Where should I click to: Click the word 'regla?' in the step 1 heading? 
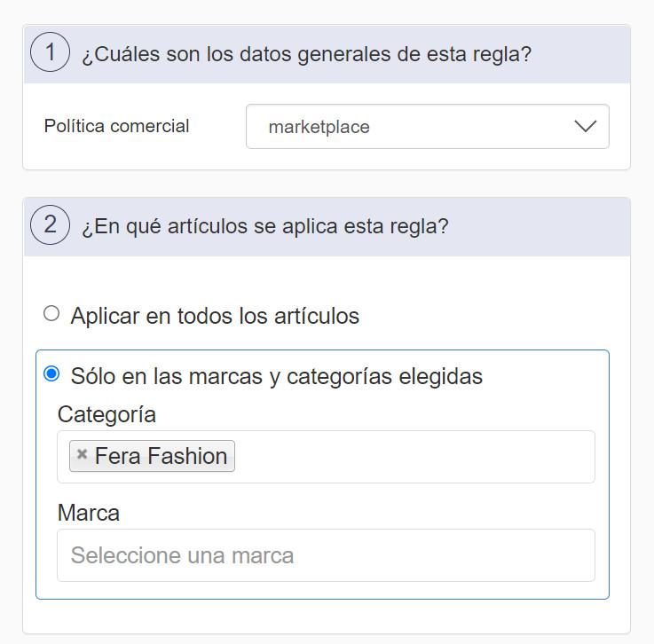pyautogui.click(x=504, y=54)
